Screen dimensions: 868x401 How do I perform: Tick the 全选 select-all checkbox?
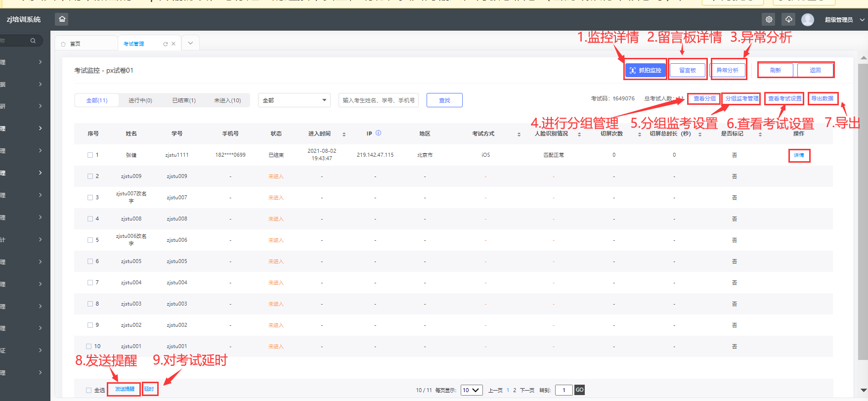point(88,390)
